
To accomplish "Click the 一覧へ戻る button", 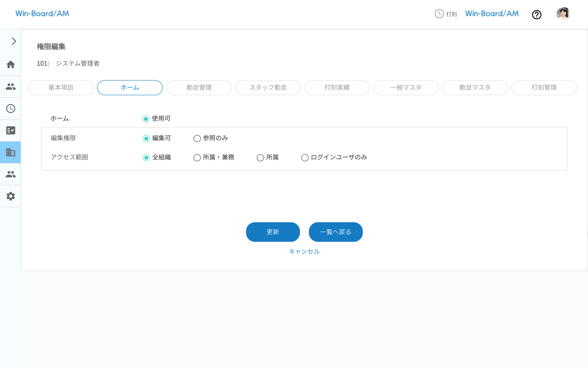I will (x=336, y=232).
